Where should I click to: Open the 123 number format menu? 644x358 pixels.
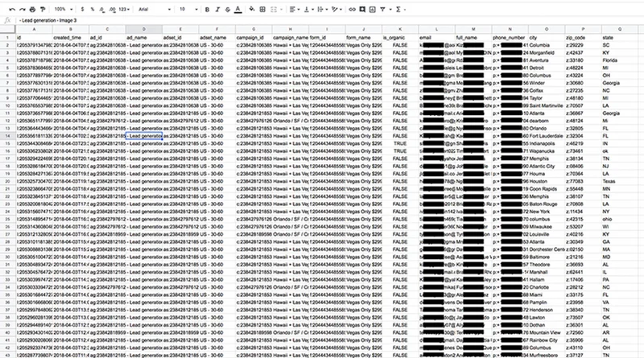pos(124,10)
